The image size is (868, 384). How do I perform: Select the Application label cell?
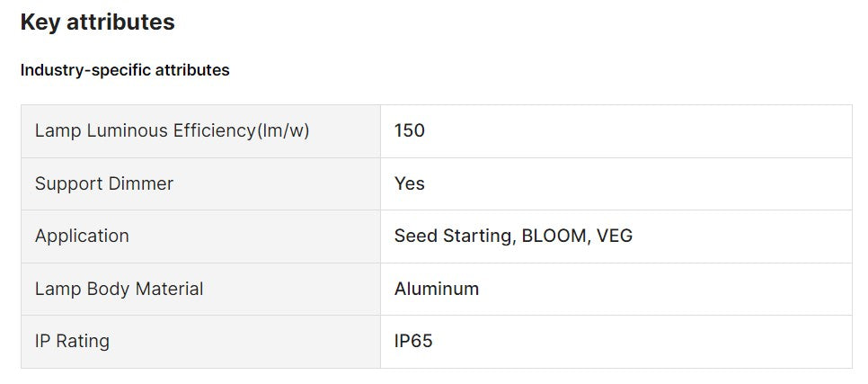pos(199,236)
